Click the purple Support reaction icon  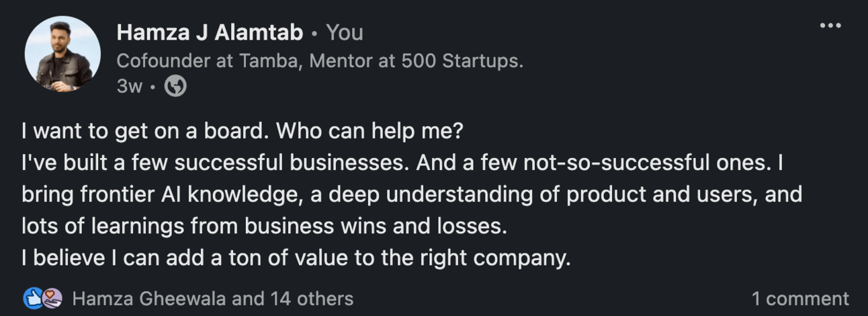[x=52, y=298]
